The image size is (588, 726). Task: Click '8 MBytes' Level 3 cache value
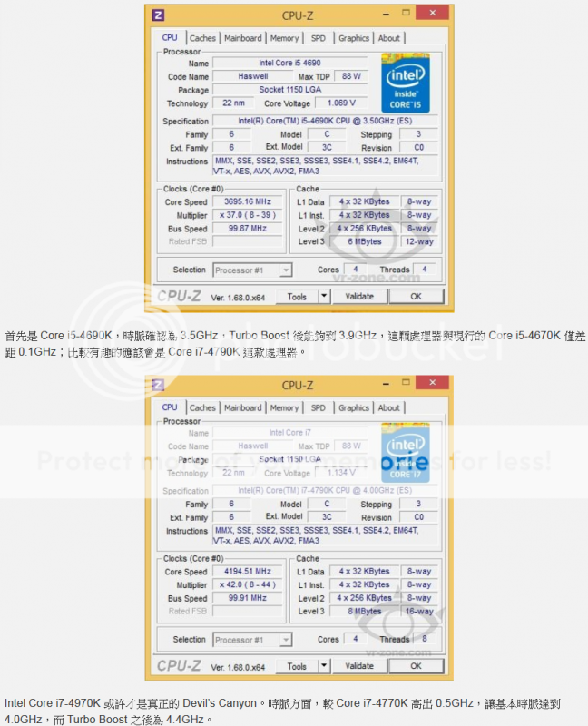365,611
